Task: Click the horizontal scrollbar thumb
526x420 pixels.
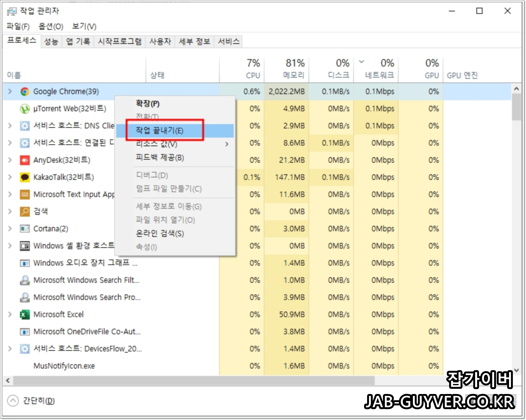Action: [x=194, y=381]
